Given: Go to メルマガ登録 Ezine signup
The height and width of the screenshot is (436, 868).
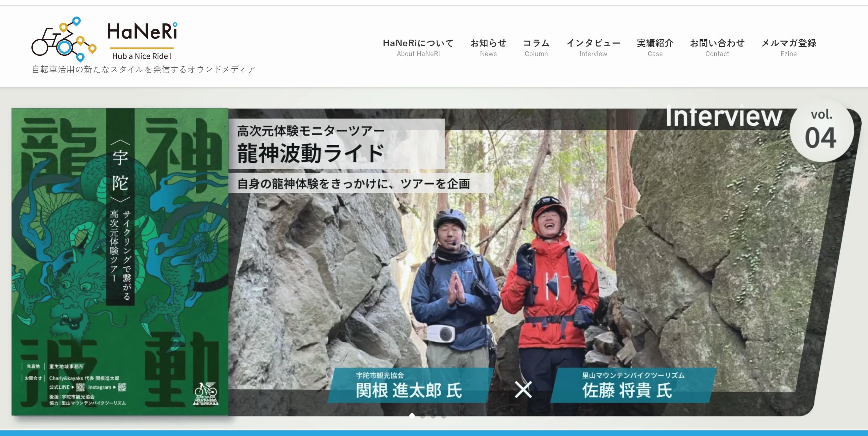Looking at the screenshot, I should [788, 48].
